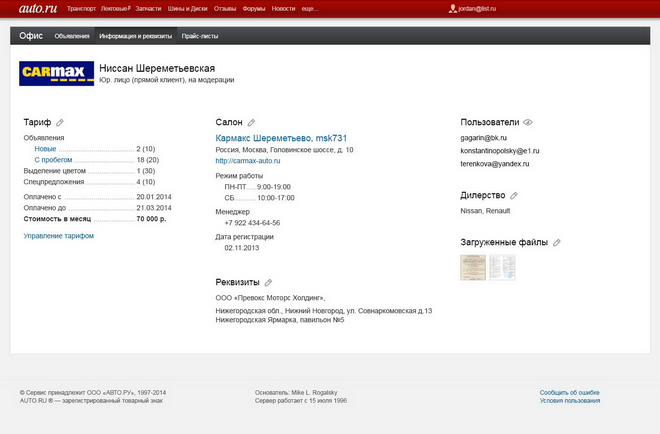The height and width of the screenshot is (434, 660).
Task: Click the auto.ru logo
Action: coord(37,8)
